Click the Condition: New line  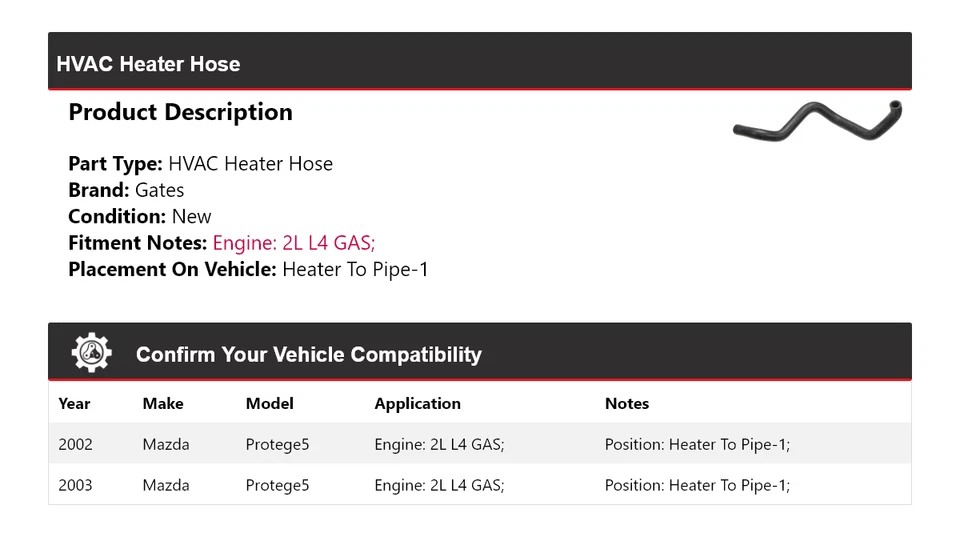click(x=140, y=217)
